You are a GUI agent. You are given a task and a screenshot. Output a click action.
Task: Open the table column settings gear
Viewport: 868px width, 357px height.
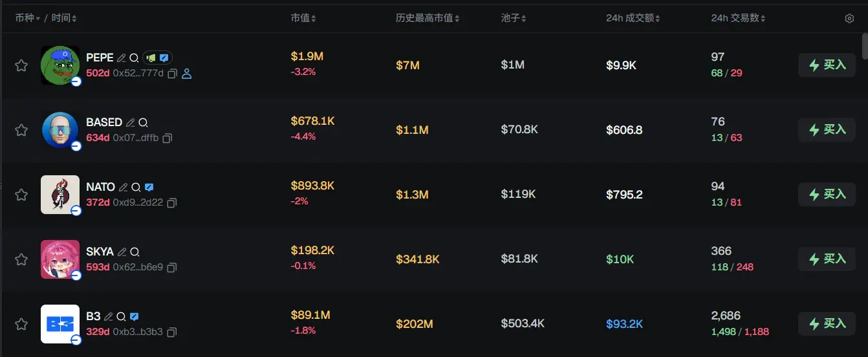[x=849, y=19]
